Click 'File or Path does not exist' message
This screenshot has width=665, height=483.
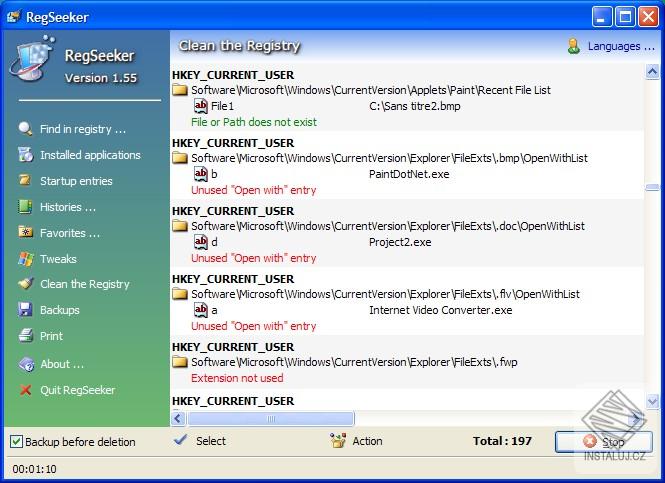(x=254, y=122)
